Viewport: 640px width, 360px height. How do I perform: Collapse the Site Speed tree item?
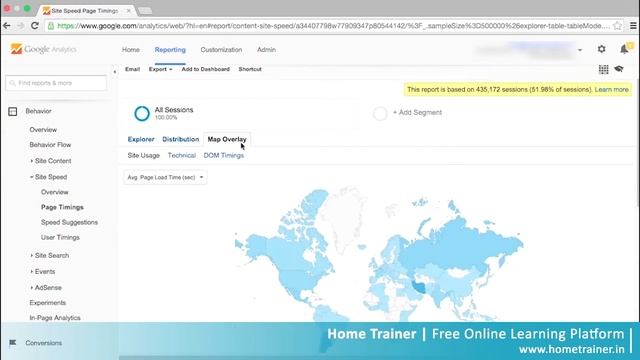pyautogui.click(x=31, y=177)
